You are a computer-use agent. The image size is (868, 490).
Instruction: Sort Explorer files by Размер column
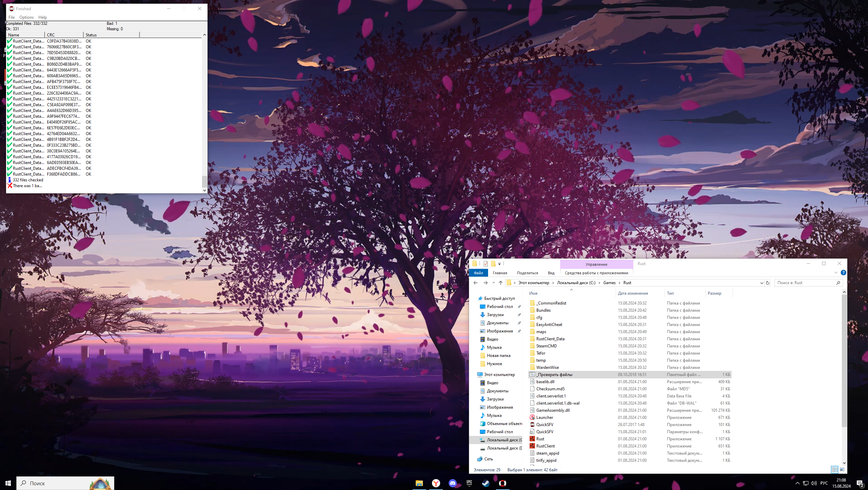point(719,293)
